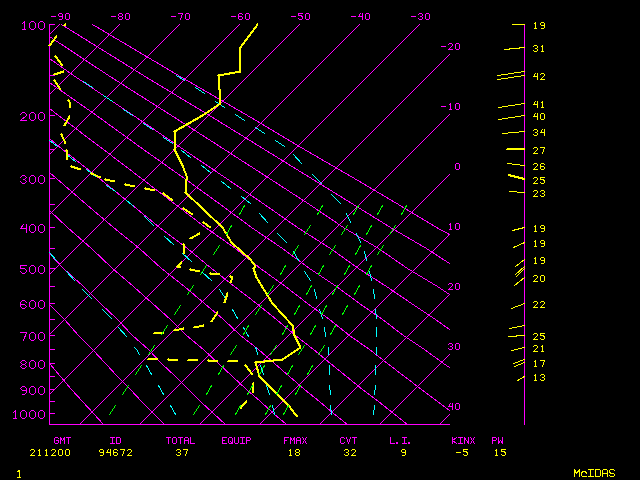Select the -90 temperature axis label

(61, 17)
